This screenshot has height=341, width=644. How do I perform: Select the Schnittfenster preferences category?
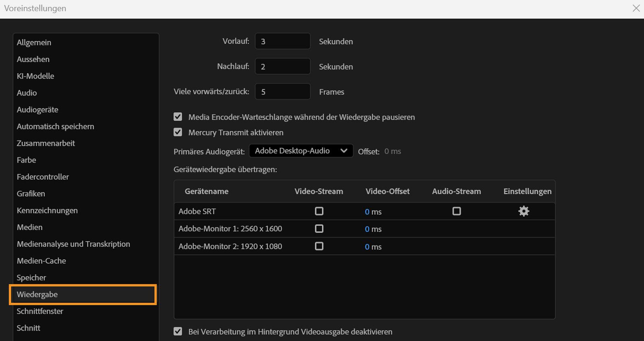(x=40, y=311)
